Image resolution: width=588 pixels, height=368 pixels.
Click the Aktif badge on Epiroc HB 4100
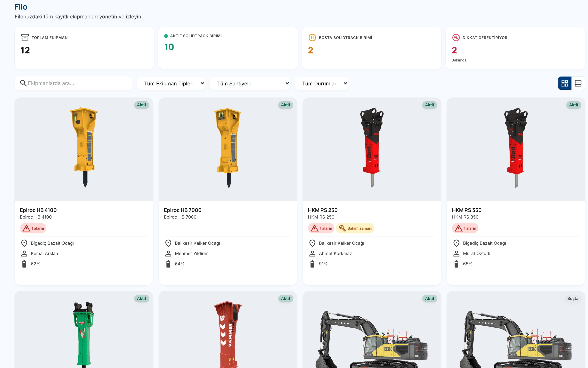[x=141, y=105]
